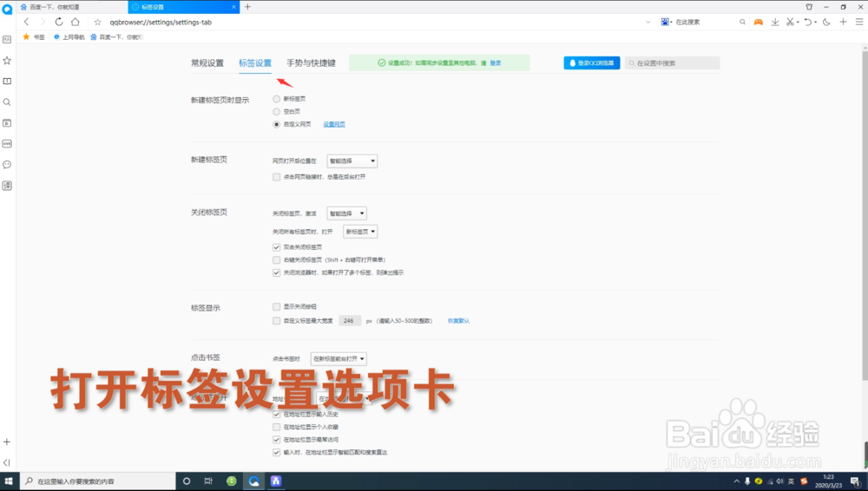Click the blue 登录QQ浏览器 button
This screenshot has height=491, width=868.
592,63
